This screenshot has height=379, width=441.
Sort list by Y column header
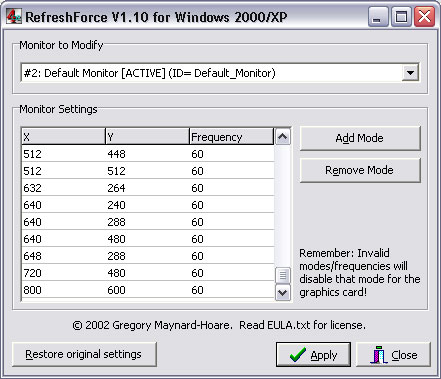click(x=147, y=136)
